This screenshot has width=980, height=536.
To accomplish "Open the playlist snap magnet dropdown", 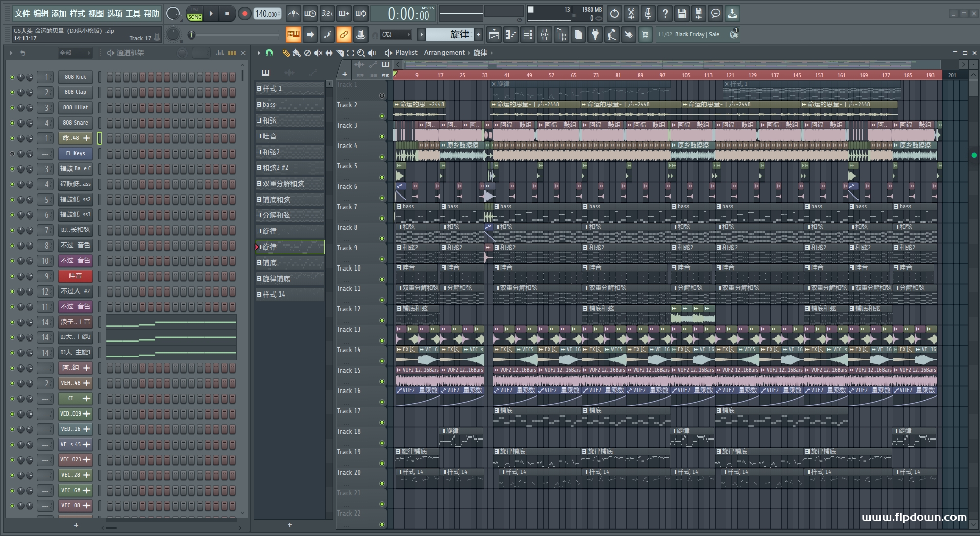I will coord(269,53).
